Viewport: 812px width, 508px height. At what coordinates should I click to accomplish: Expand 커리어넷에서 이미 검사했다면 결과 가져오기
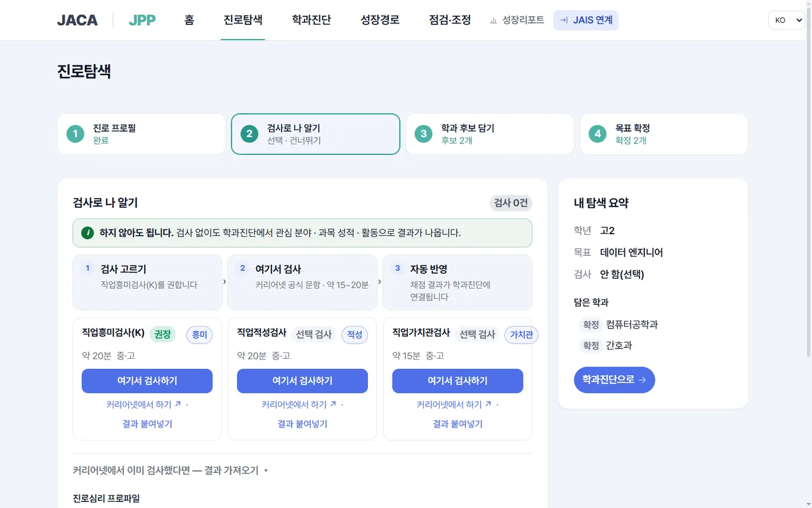coord(171,471)
